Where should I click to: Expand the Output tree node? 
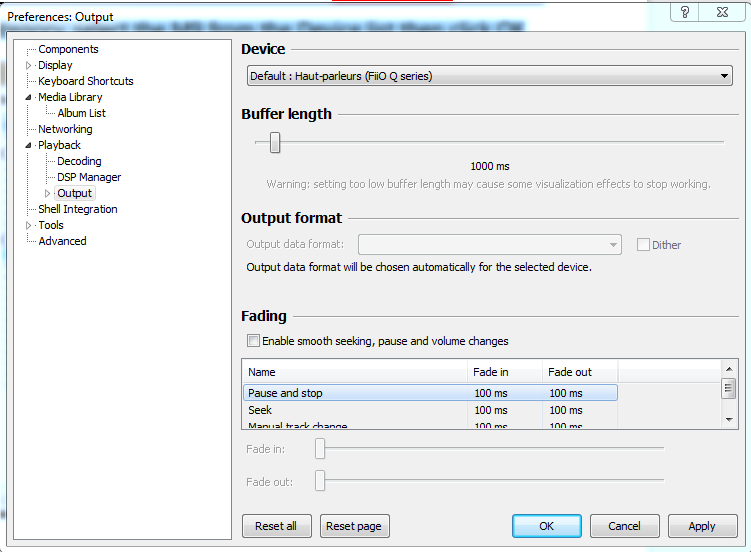47,193
